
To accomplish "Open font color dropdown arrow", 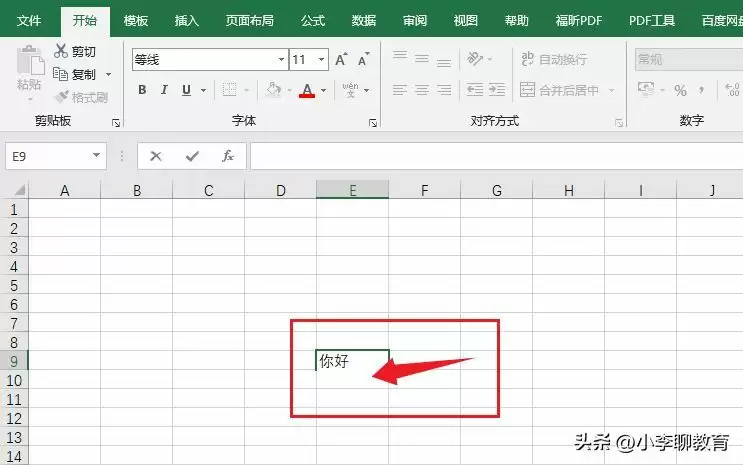I will 324,90.
